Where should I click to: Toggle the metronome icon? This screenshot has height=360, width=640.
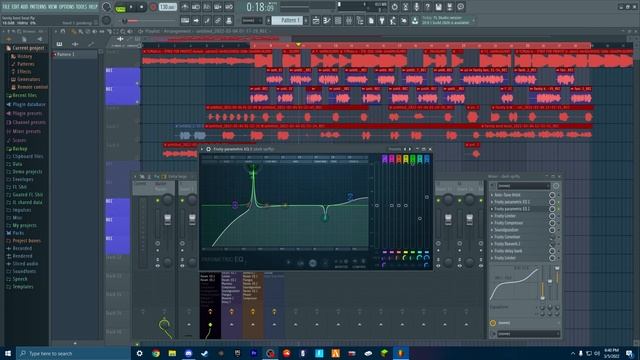[185, 7]
